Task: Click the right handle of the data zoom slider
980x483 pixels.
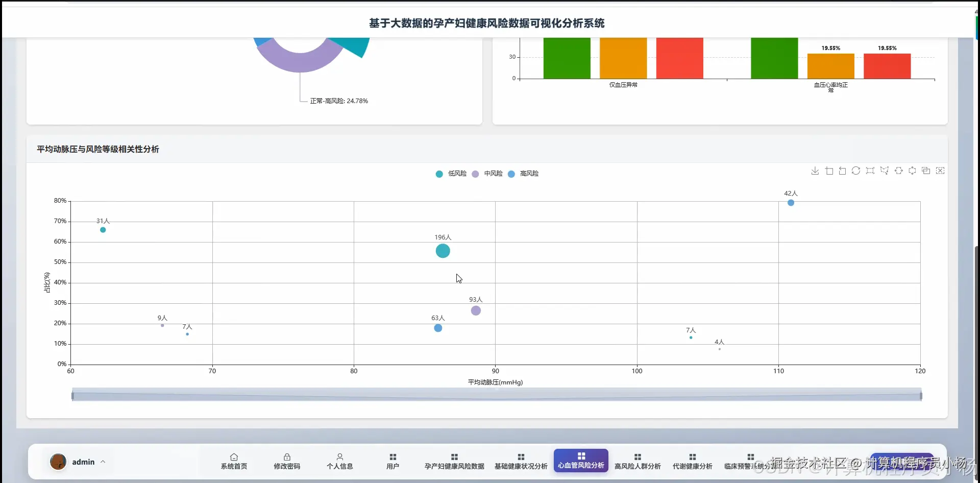Action: coord(921,396)
